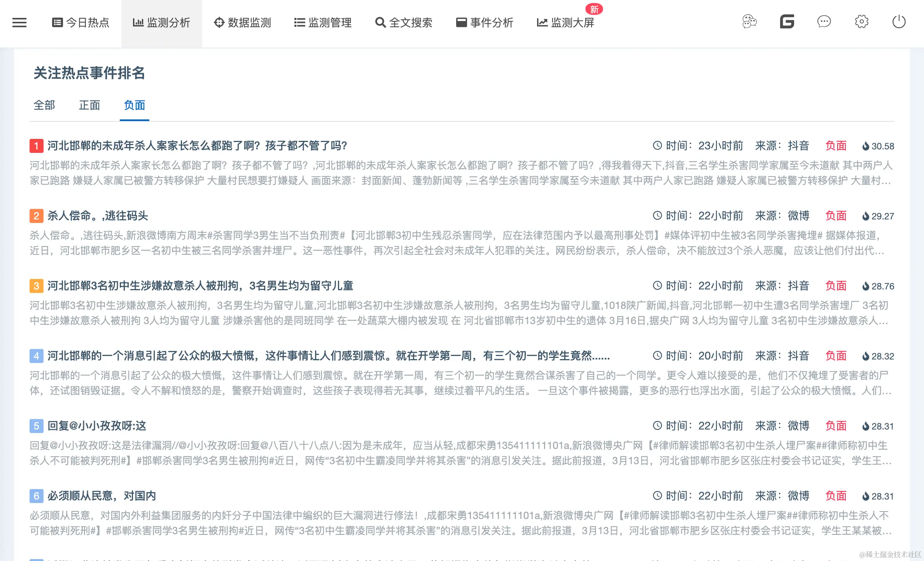The width and height of the screenshot is (924, 561).
Task: Open 全文搜索 navigation item
Action: tap(404, 23)
